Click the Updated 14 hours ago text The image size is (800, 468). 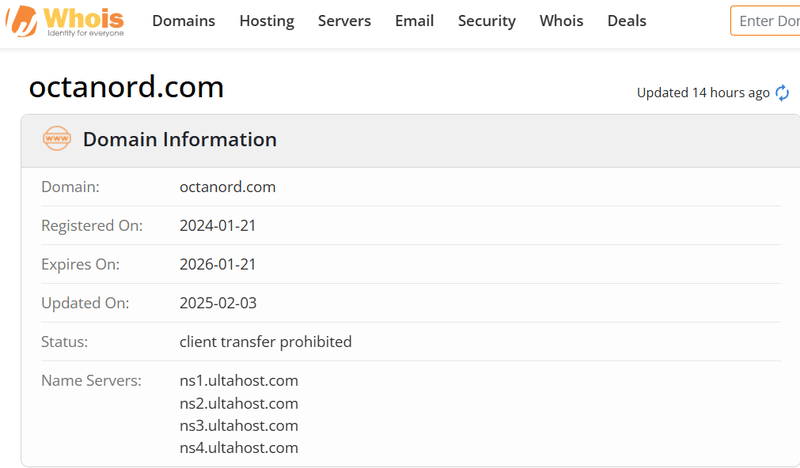point(703,93)
